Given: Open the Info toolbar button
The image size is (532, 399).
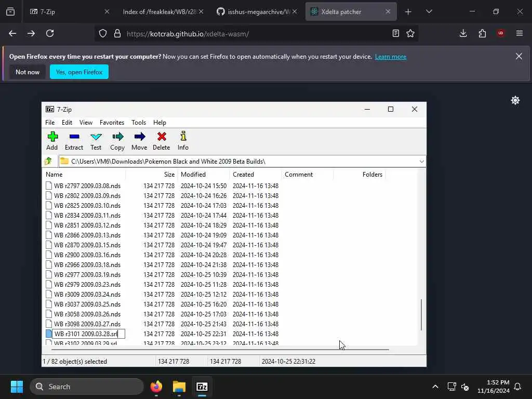Looking at the screenshot, I should pyautogui.click(x=183, y=140).
